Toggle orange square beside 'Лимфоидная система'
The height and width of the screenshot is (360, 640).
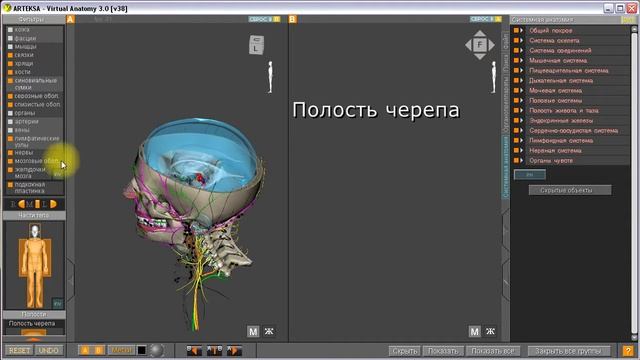point(516,140)
